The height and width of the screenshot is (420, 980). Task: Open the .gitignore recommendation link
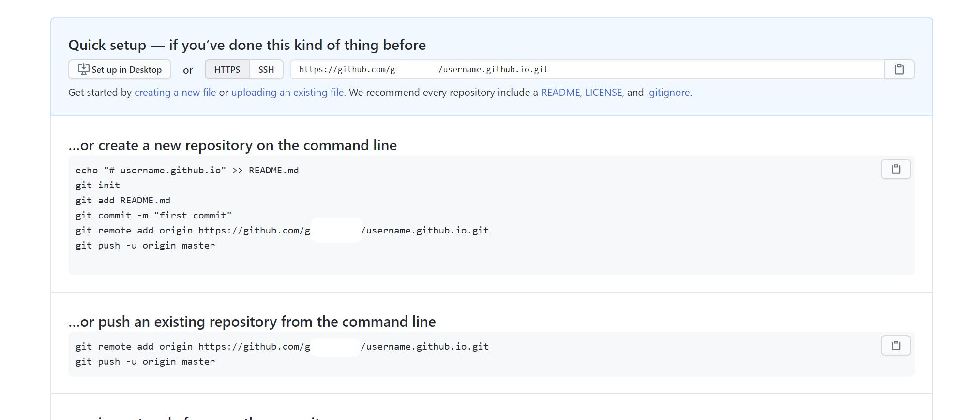coord(668,93)
